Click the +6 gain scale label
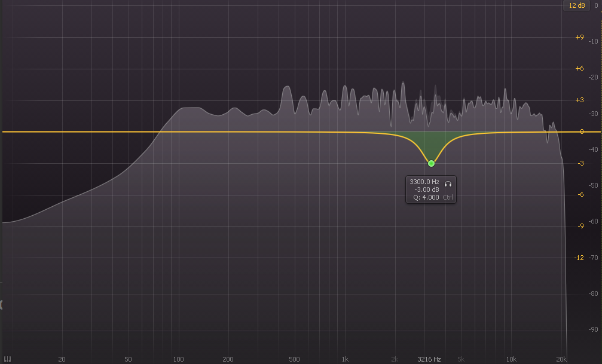Image resolution: width=602 pixels, height=364 pixels. 579,69
